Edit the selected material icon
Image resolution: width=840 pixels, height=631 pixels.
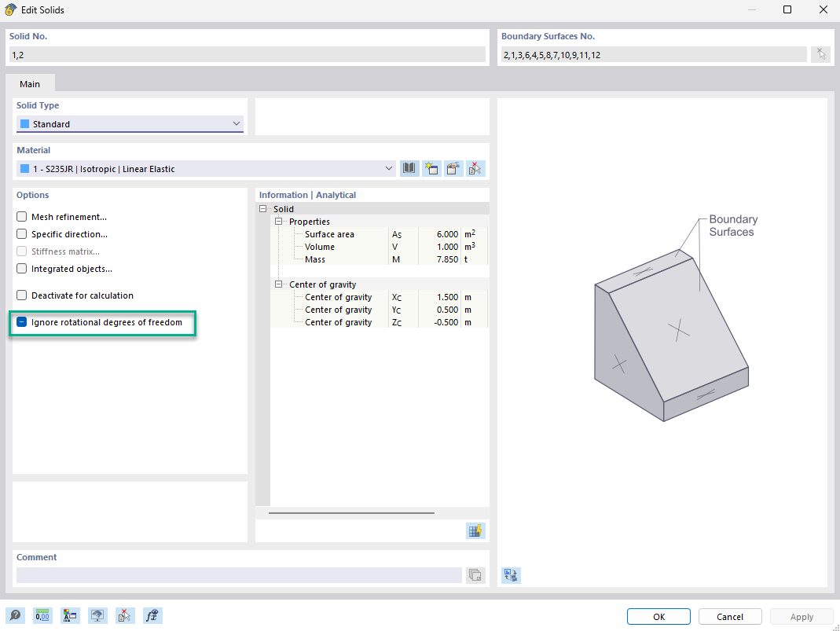coord(453,169)
